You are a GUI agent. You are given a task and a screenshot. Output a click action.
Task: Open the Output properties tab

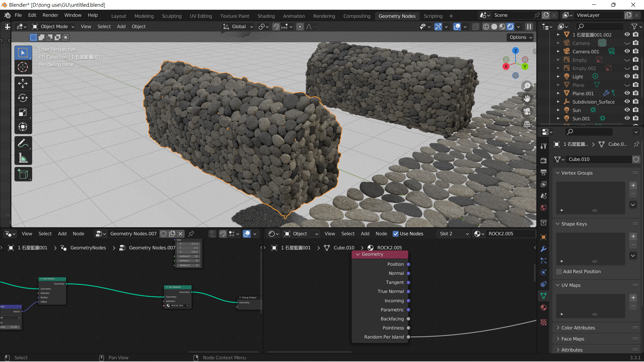click(x=544, y=172)
